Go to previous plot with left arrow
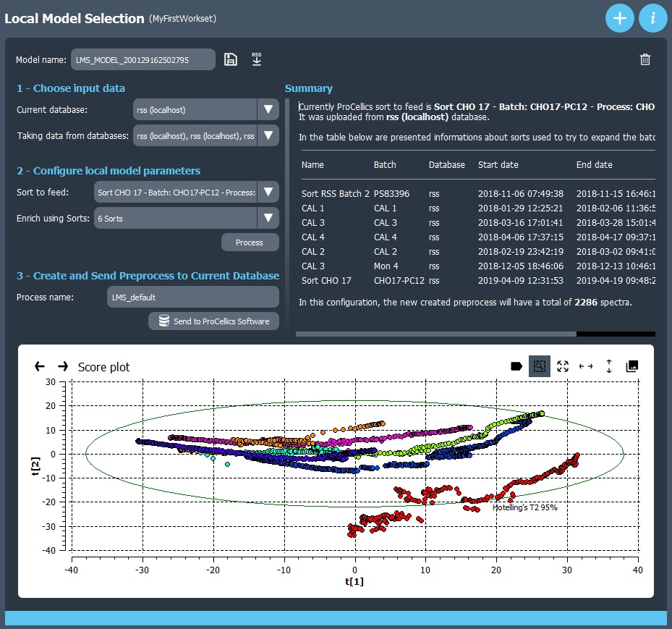Image resolution: width=672 pixels, height=629 pixels. point(40,366)
